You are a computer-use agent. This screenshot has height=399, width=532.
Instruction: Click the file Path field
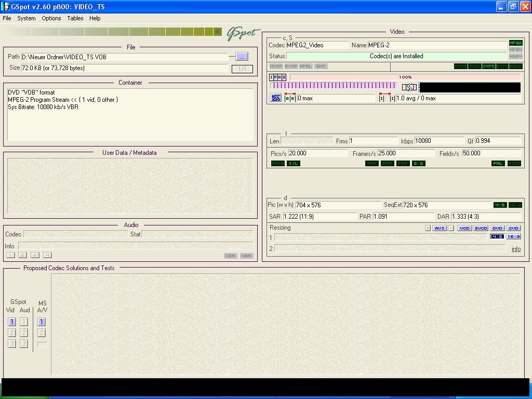[125, 57]
